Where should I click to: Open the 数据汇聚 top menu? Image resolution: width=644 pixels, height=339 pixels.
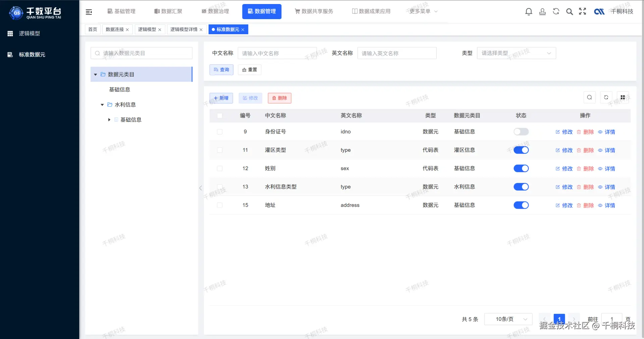point(168,11)
